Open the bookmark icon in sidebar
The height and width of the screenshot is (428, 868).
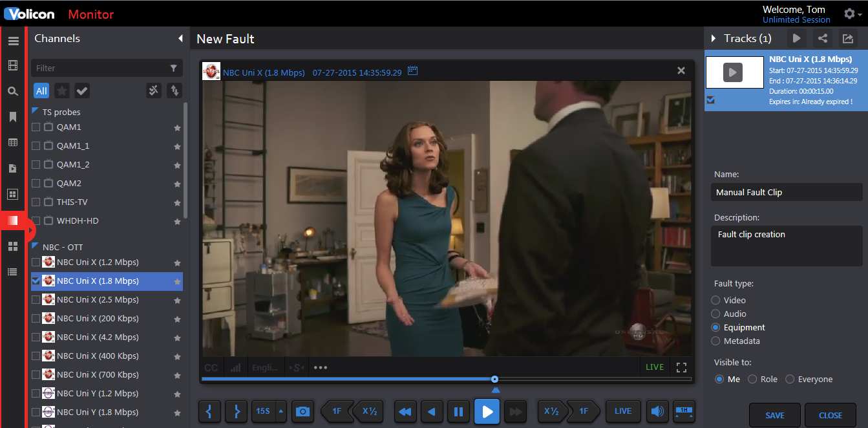coord(13,117)
